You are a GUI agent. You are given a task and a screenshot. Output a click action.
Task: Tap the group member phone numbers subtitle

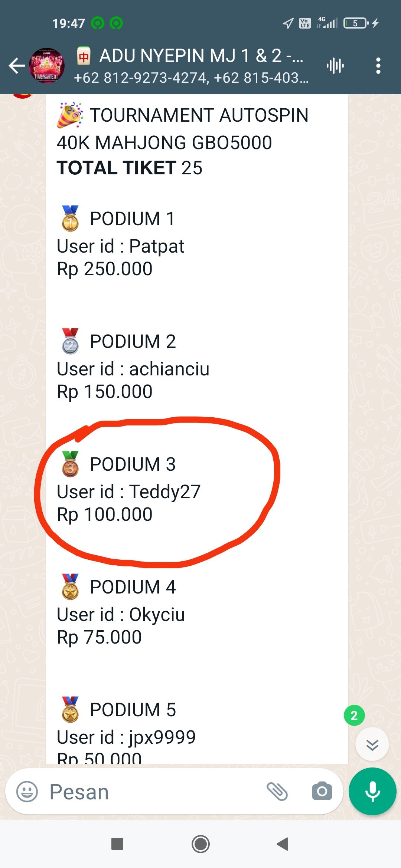point(191,78)
